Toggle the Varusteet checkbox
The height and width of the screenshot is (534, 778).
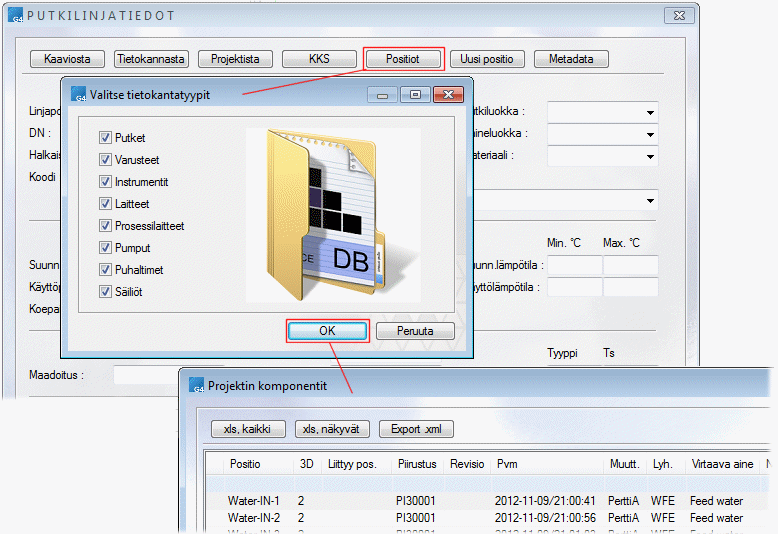pyautogui.click(x=105, y=160)
